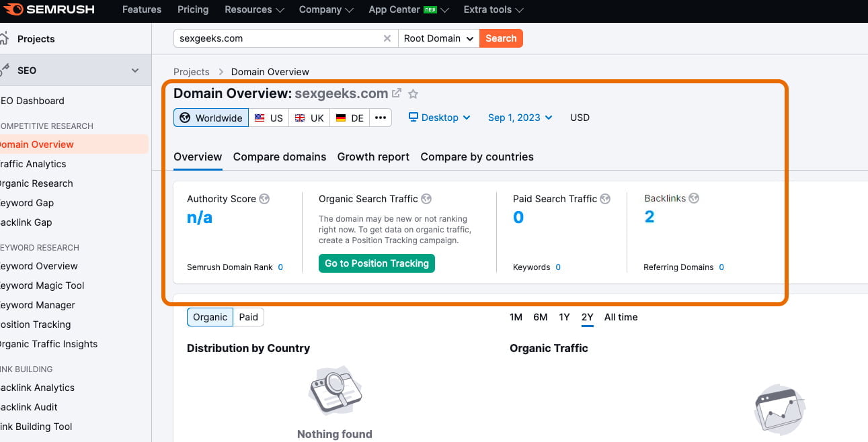
Task: Click the Semrush logo
Action: pyautogui.click(x=48, y=9)
